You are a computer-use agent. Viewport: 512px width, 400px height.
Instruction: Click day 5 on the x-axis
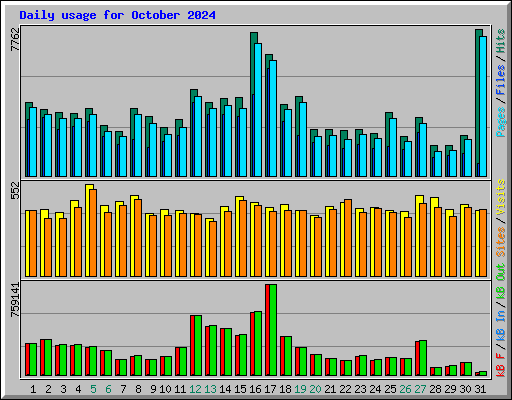93,389
